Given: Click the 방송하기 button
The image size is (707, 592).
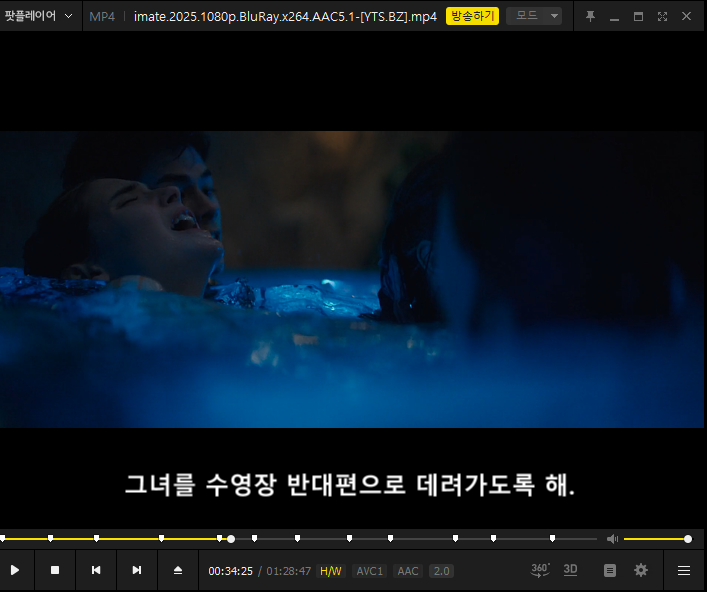Looking at the screenshot, I should coord(472,16).
